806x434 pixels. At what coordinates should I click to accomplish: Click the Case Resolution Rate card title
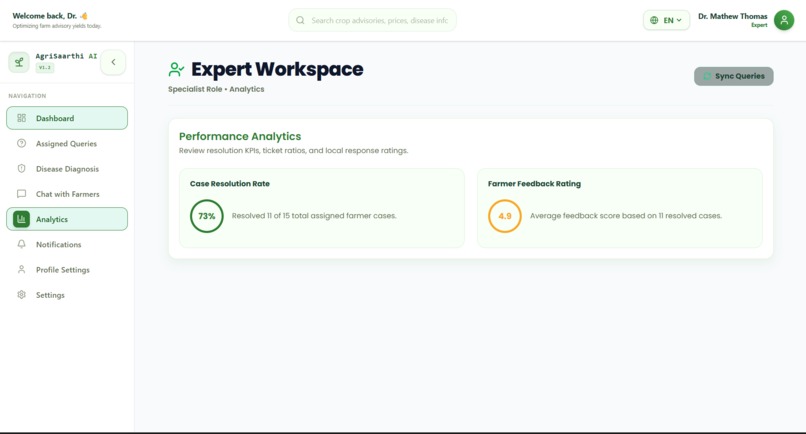tap(230, 184)
